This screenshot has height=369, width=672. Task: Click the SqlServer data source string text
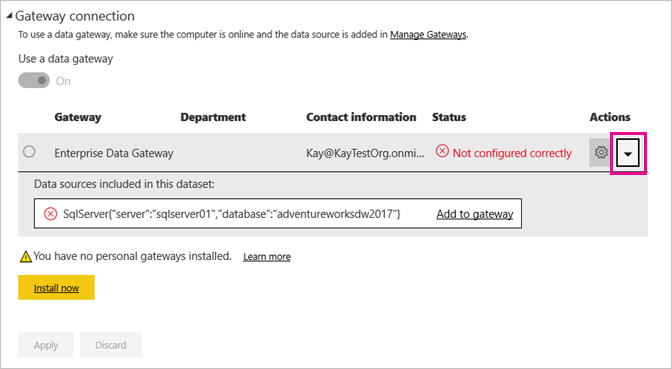231,214
